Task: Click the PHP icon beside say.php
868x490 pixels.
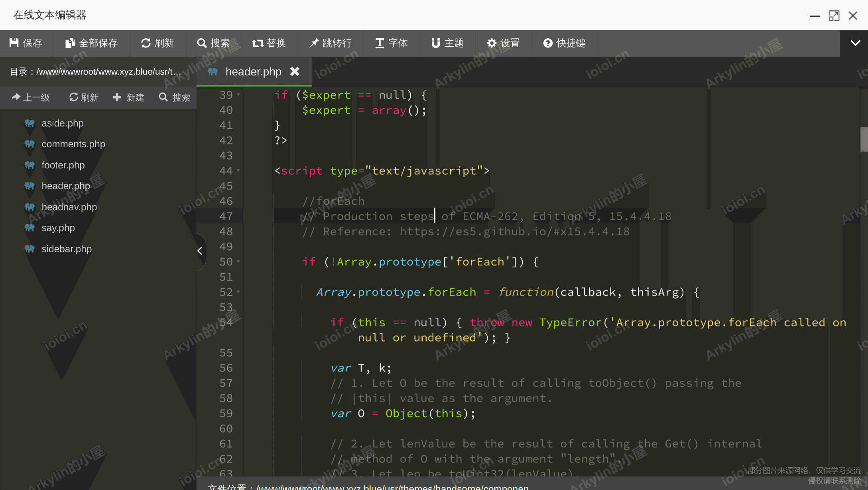Action: pos(30,228)
